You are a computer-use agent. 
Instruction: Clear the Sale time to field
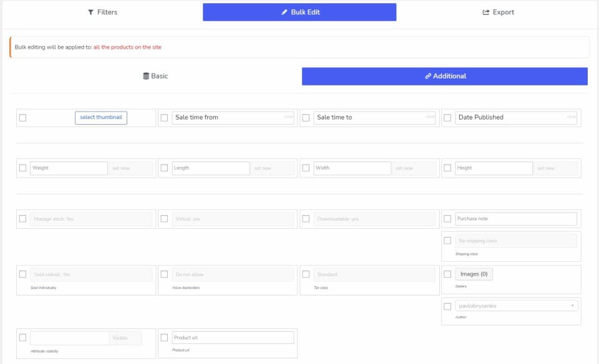click(x=430, y=117)
